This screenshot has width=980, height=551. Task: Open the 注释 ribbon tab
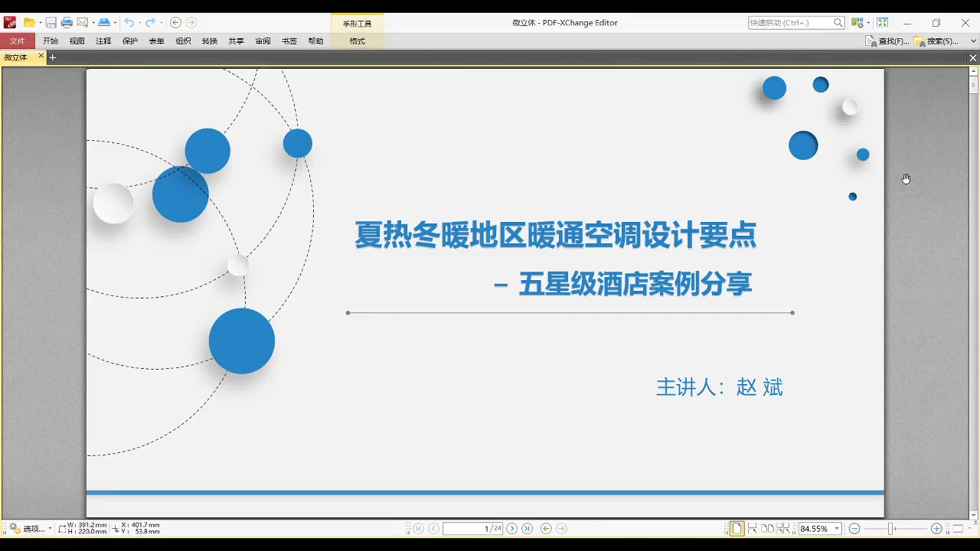[103, 41]
